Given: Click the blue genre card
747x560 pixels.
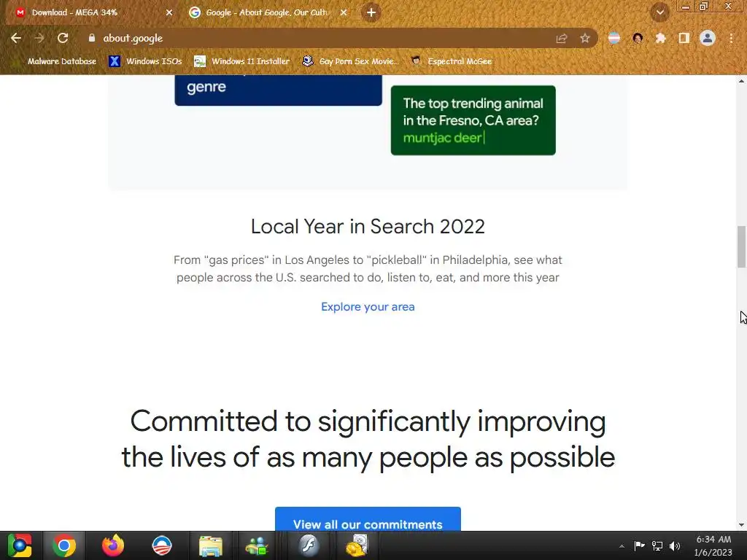Looking at the screenshot, I should tap(278, 90).
